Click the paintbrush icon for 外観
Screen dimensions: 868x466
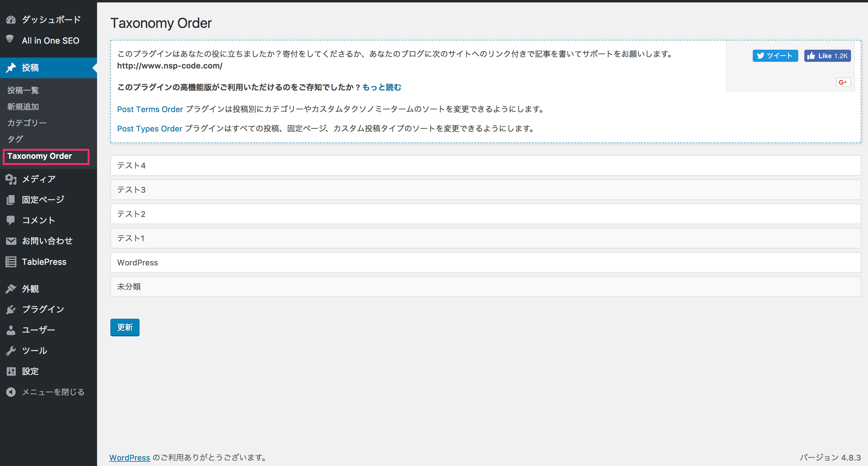tap(11, 288)
